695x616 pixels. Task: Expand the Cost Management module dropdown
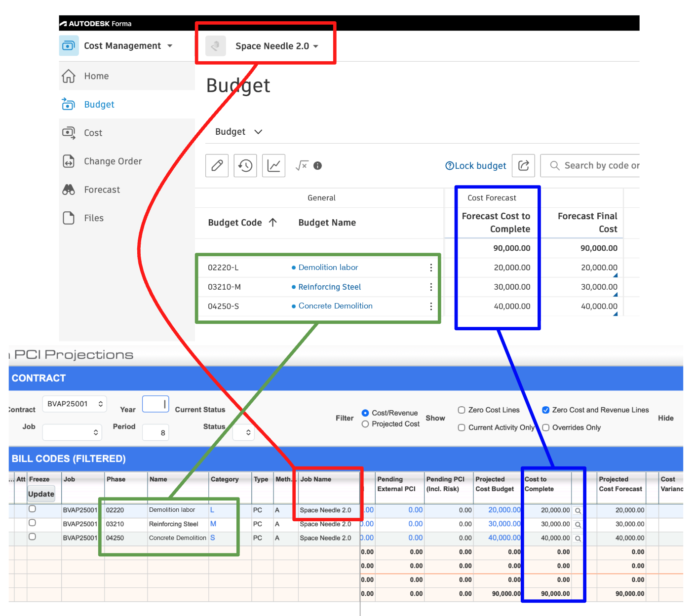[170, 46]
